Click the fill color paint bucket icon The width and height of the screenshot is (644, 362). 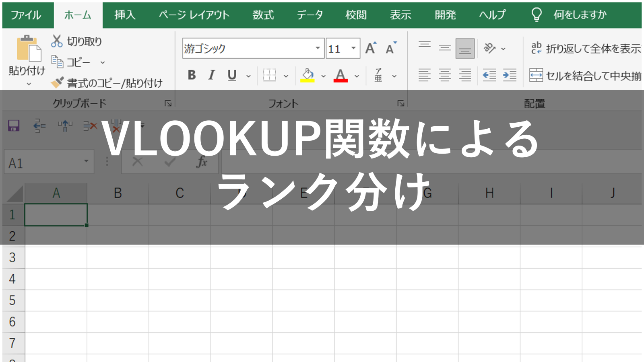[308, 75]
